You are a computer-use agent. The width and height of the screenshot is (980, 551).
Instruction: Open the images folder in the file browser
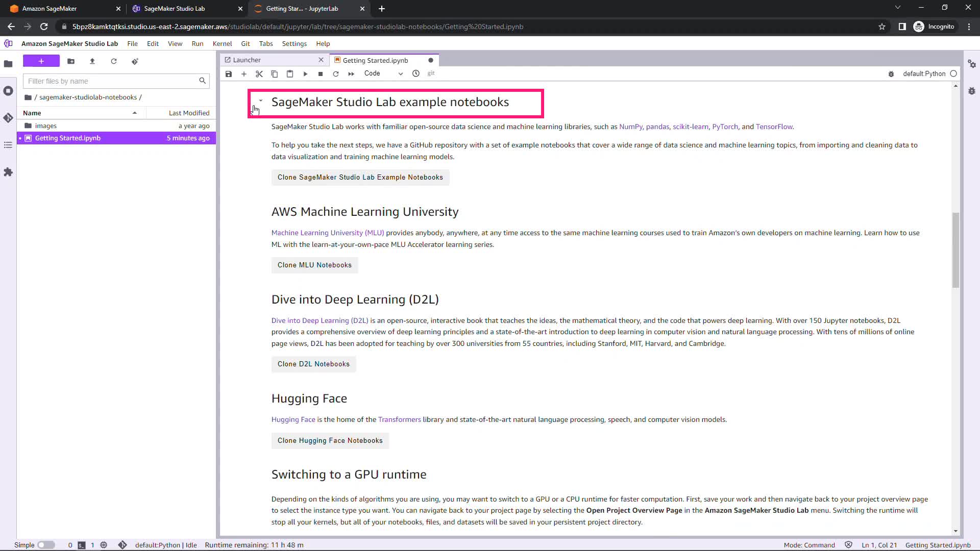click(x=46, y=126)
